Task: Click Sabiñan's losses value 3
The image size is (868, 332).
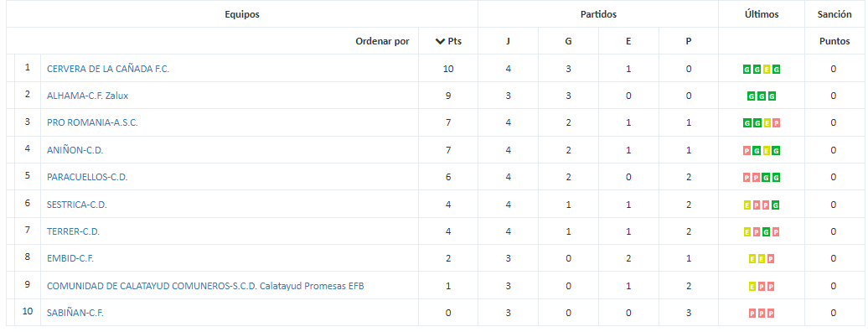Action: pyautogui.click(x=689, y=314)
